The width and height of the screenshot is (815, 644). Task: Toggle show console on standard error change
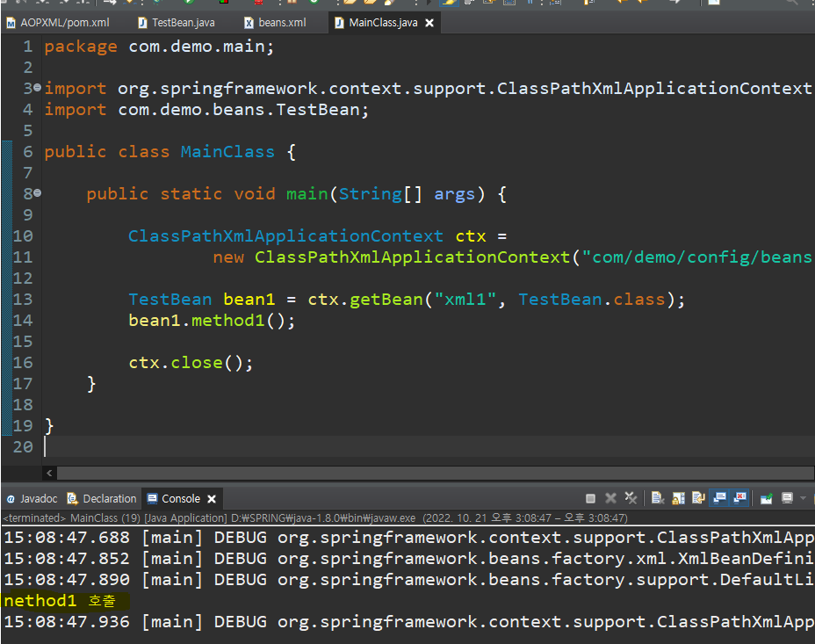click(x=740, y=498)
